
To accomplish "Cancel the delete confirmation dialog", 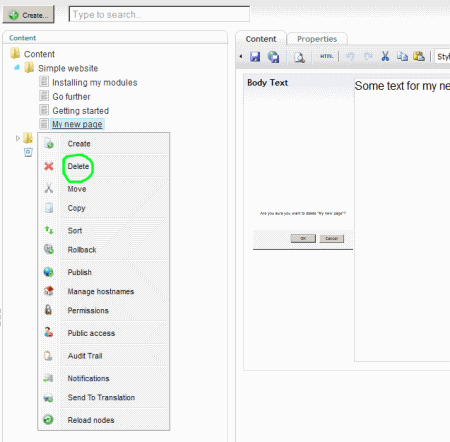I will pos(332,238).
